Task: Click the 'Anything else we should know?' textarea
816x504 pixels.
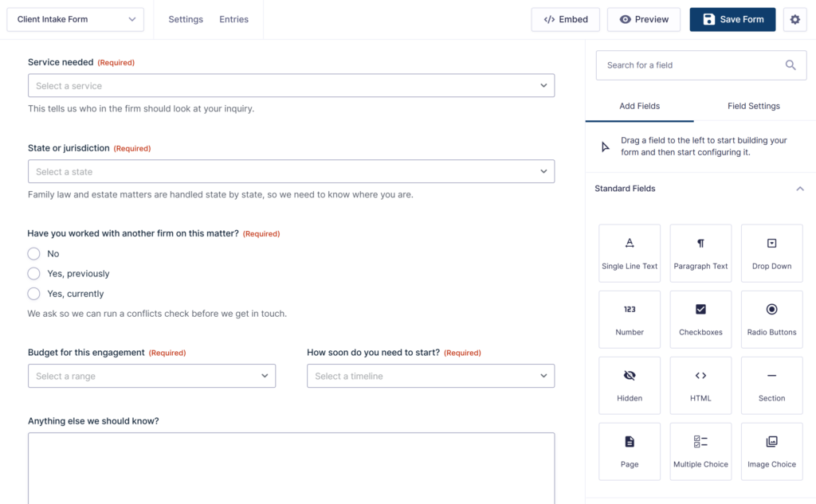Action: (291, 468)
